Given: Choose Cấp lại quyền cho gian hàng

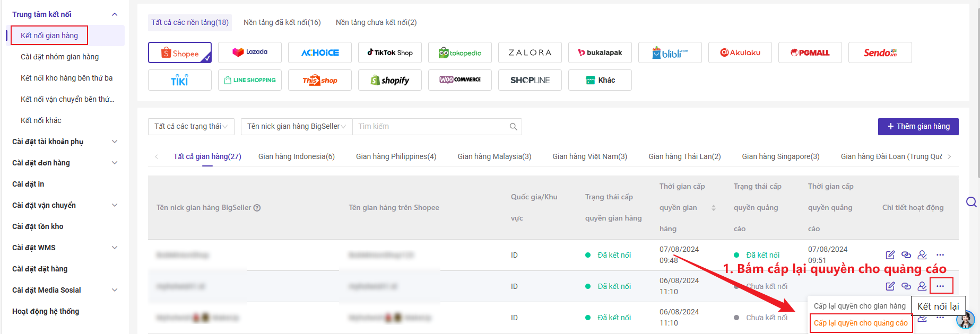Looking at the screenshot, I should pyautogui.click(x=860, y=306).
